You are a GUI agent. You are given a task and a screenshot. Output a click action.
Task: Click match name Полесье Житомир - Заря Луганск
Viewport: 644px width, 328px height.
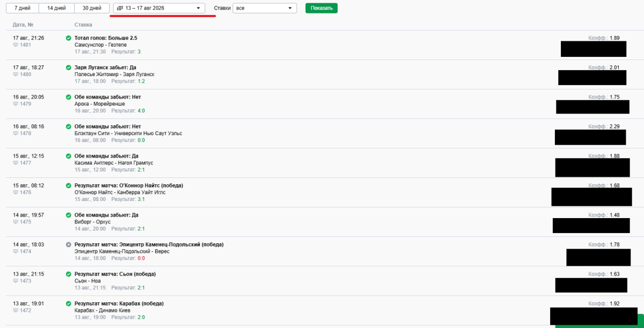pyautogui.click(x=114, y=74)
